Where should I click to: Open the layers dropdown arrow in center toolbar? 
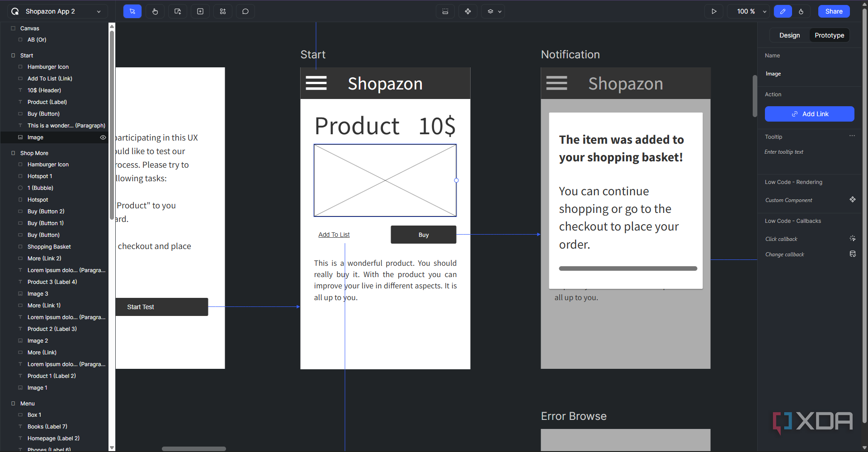[500, 12]
